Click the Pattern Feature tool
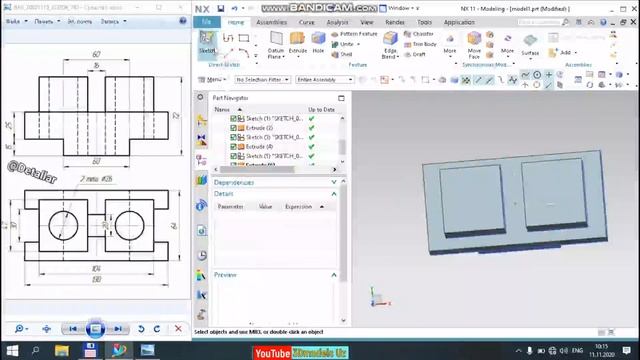 [x=354, y=34]
